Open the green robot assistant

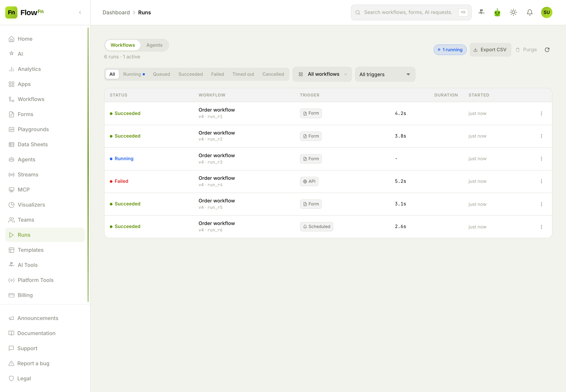coord(497,12)
